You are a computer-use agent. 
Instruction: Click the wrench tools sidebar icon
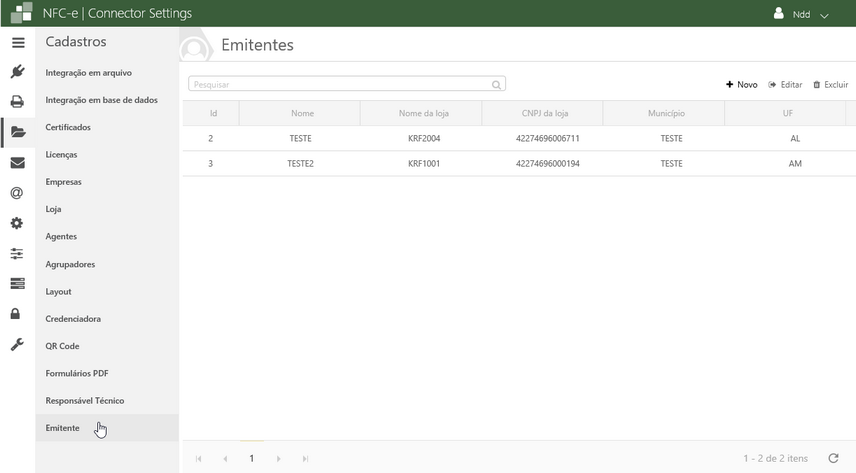coord(17,344)
